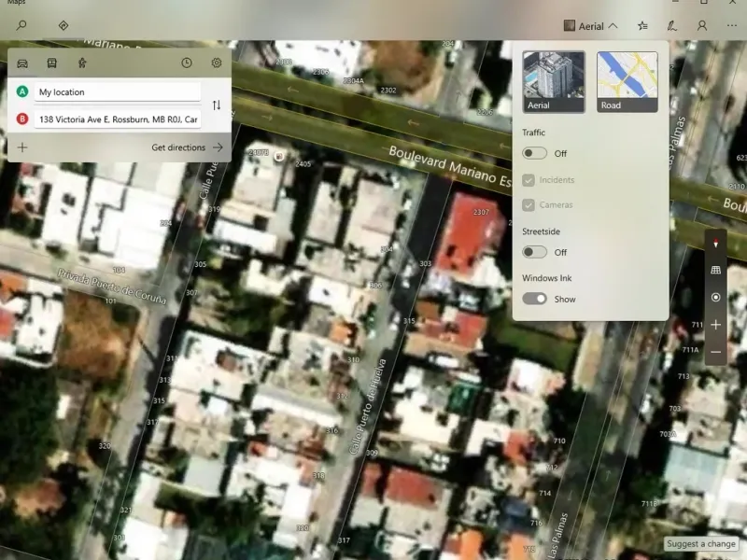Screen dimensions: 747x560
Task: Reset map compass to north
Action: click(x=715, y=244)
